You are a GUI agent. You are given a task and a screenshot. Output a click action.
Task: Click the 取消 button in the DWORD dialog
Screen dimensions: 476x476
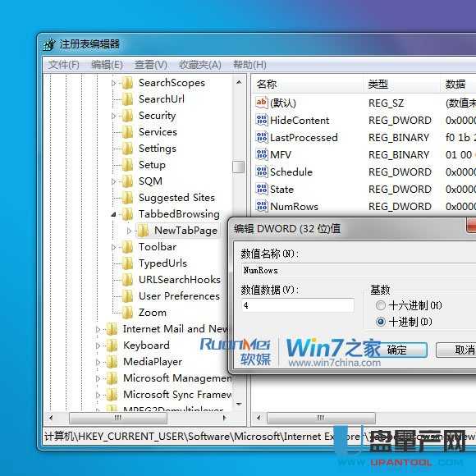coord(456,350)
